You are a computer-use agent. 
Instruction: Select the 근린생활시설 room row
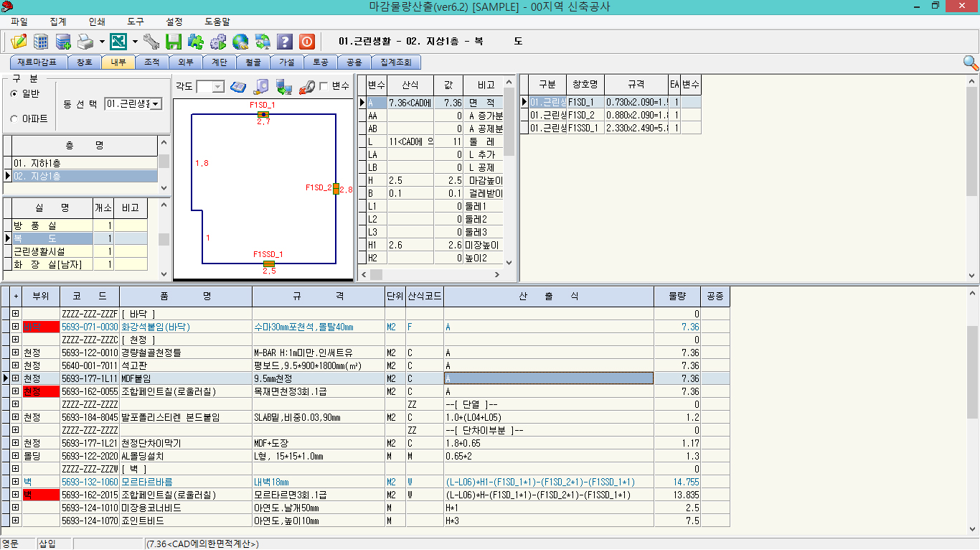48,251
